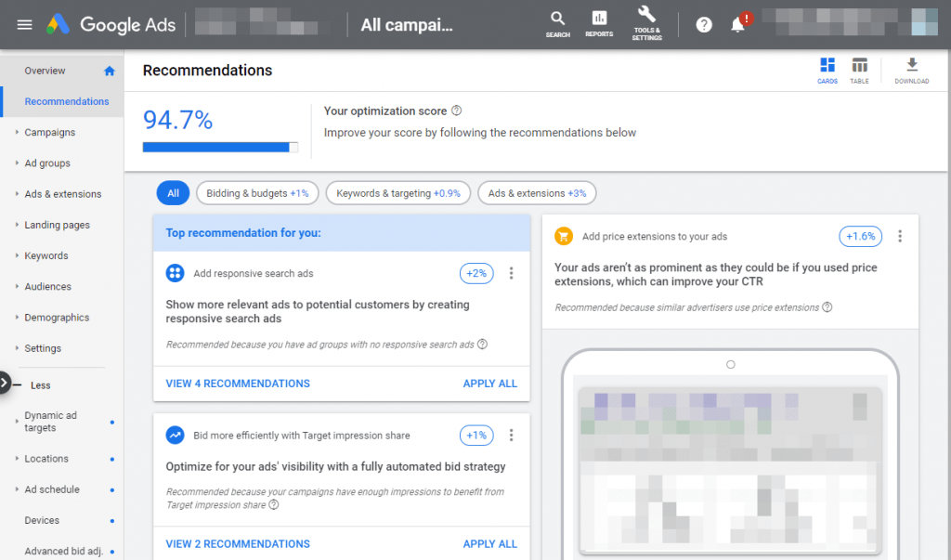The width and height of the screenshot is (951, 560).
Task: Open the All campaigns selector
Action: click(407, 25)
